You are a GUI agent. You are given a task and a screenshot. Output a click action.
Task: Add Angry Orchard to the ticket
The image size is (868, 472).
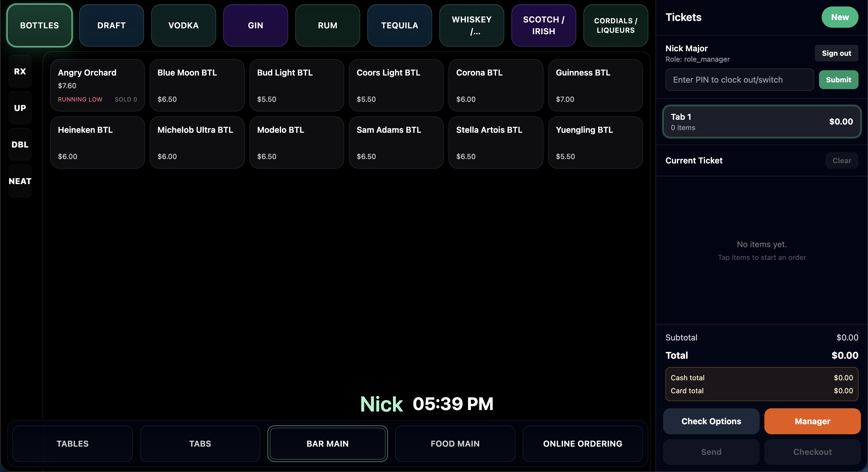point(97,85)
